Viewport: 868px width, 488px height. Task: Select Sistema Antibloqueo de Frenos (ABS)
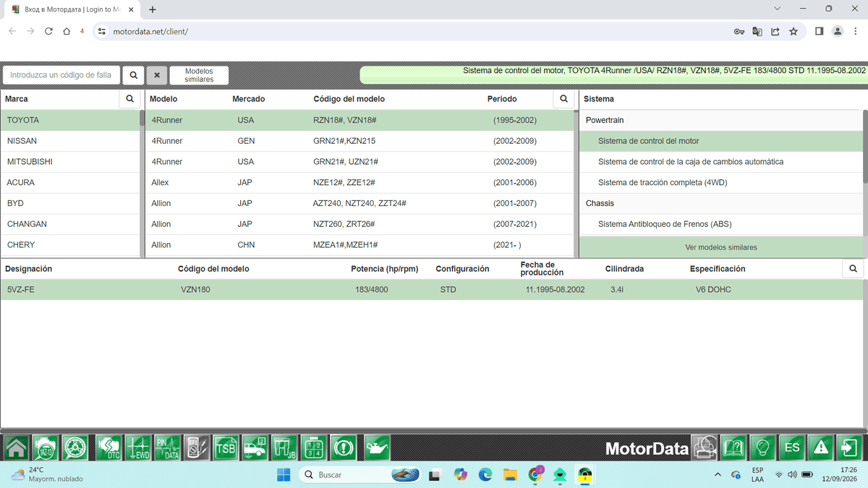[721, 224]
